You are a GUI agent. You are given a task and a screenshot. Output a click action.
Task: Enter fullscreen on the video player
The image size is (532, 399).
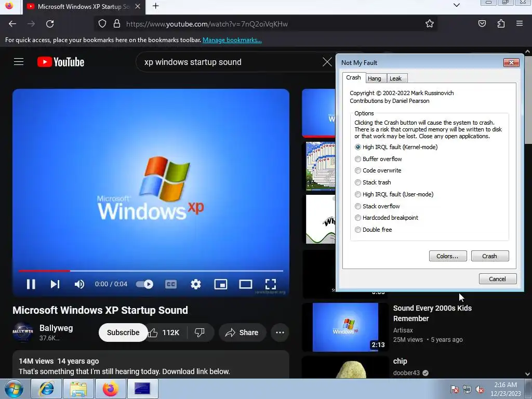click(270, 284)
